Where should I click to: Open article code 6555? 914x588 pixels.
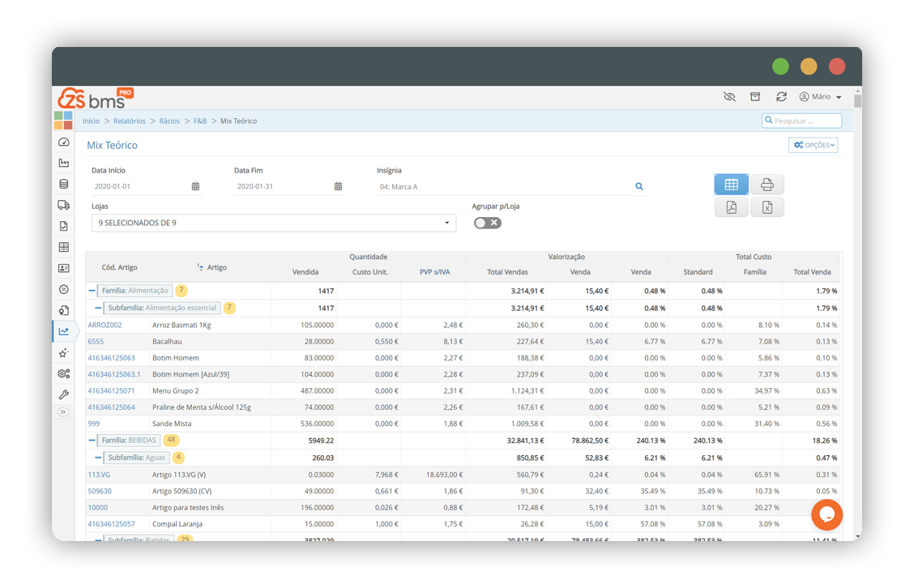[x=96, y=342]
